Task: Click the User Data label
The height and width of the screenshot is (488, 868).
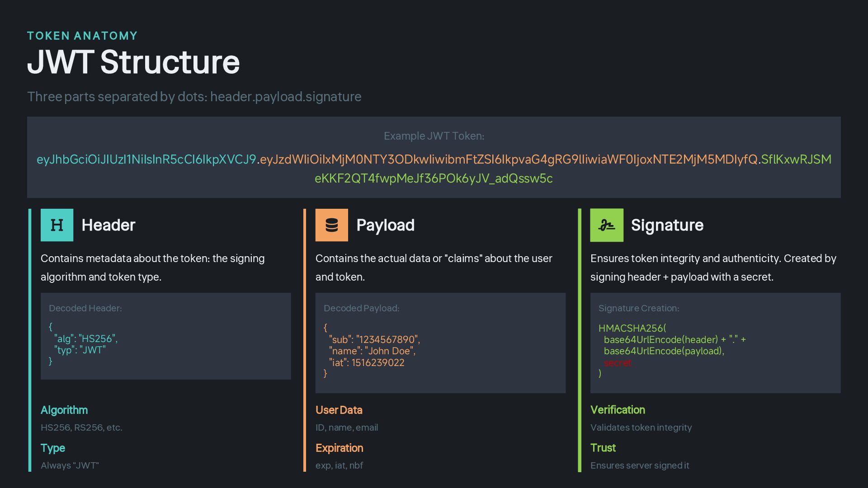Action: (x=339, y=410)
